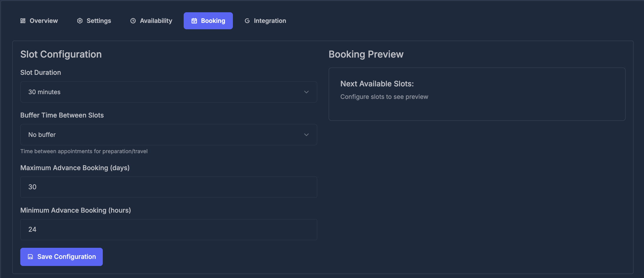Go to the Availability tab
The height and width of the screenshot is (278, 644).
[151, 21]
